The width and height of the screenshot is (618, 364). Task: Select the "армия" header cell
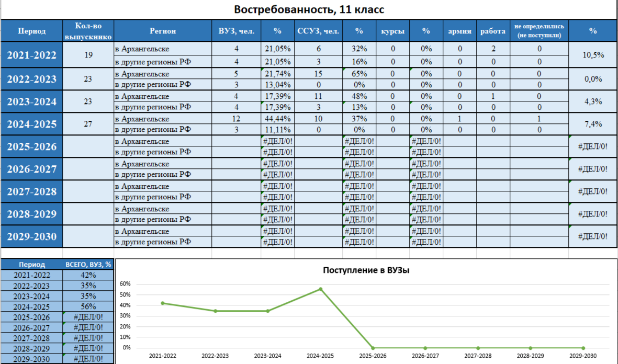click(459, 31)
